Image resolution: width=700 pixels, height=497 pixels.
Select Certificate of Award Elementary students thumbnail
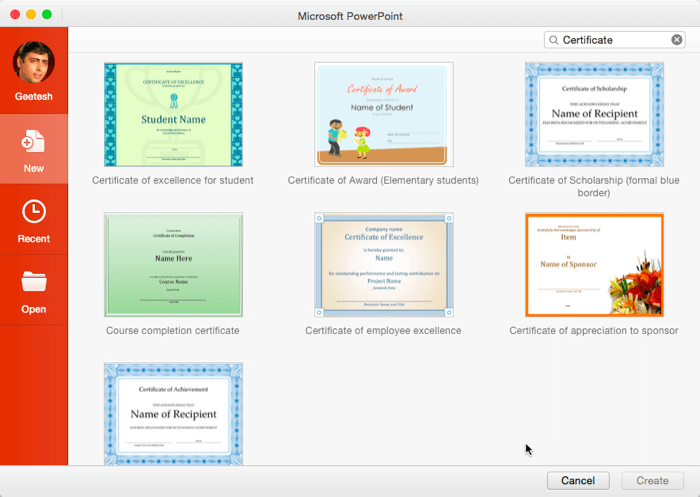pos(384,115)
